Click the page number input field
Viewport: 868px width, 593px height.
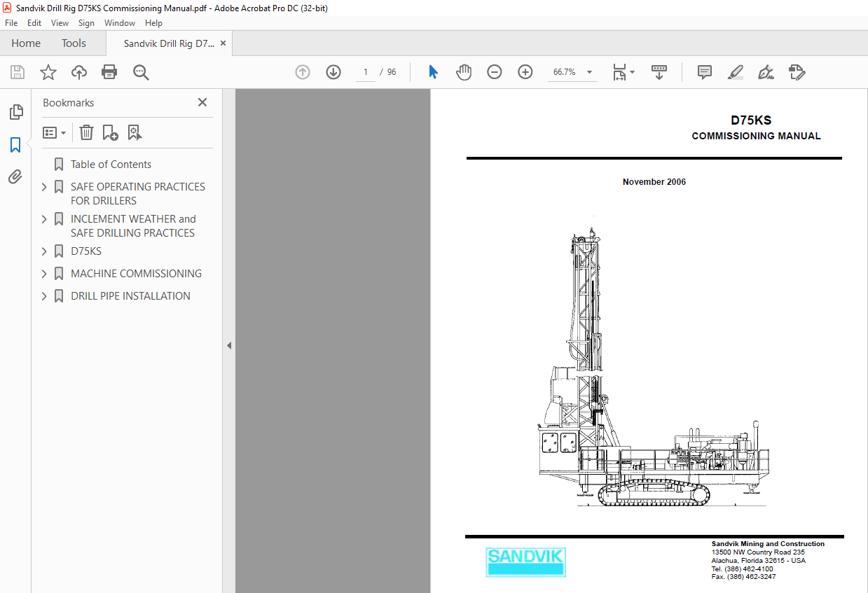pyautogui.click(x=365, y=71)
